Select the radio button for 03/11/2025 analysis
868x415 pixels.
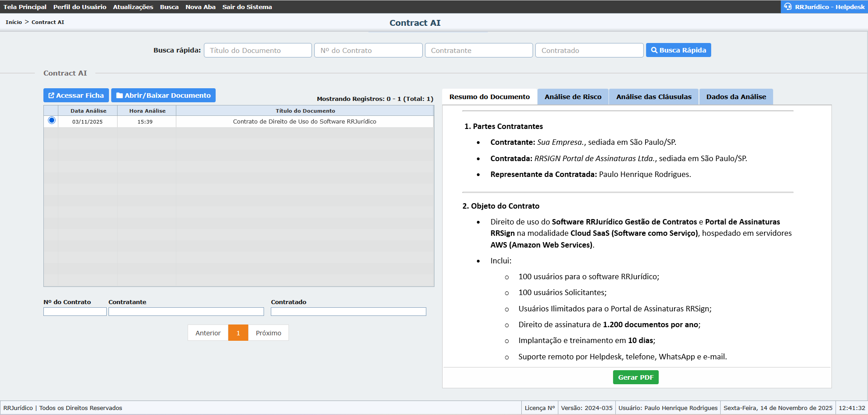(52, 120)
